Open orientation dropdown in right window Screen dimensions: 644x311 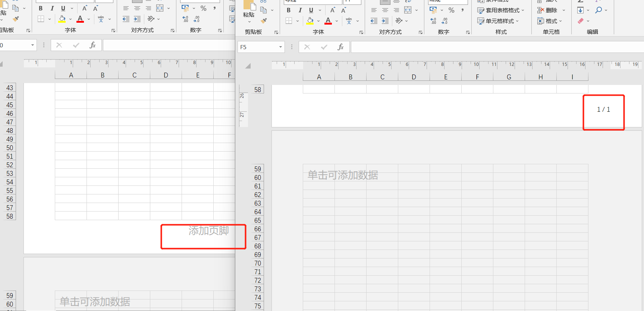tap(406, 21)
